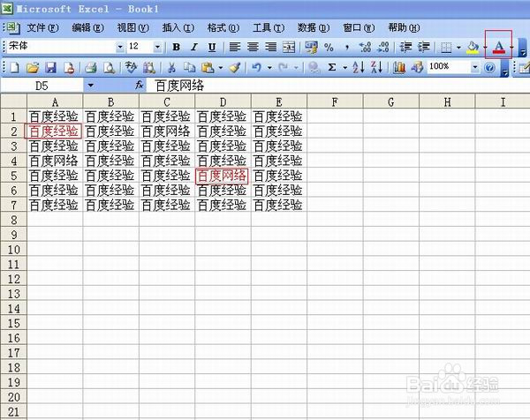Click the fx Insert Function button
Screen dimensions: 530x420
pyautogui.click(x=139, y=86)
